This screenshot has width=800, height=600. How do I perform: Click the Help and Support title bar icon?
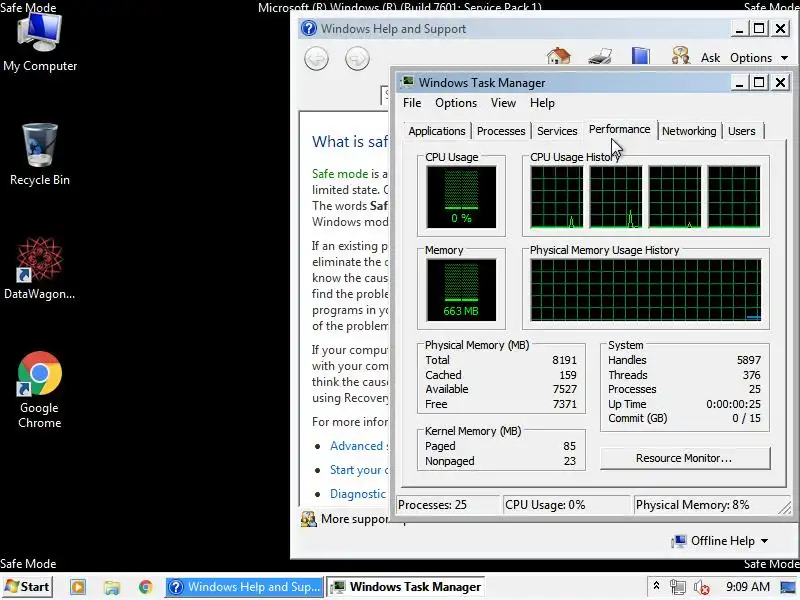click(309, 28)
